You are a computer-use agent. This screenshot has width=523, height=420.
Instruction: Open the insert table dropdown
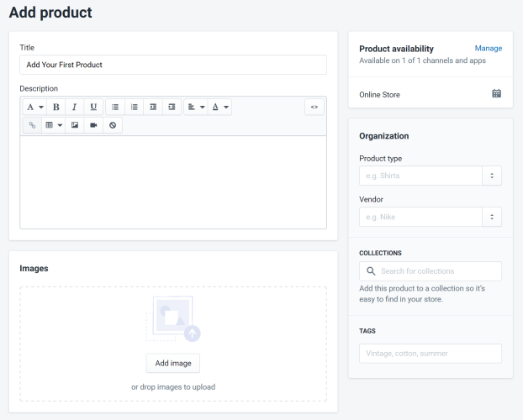[53, 125]
